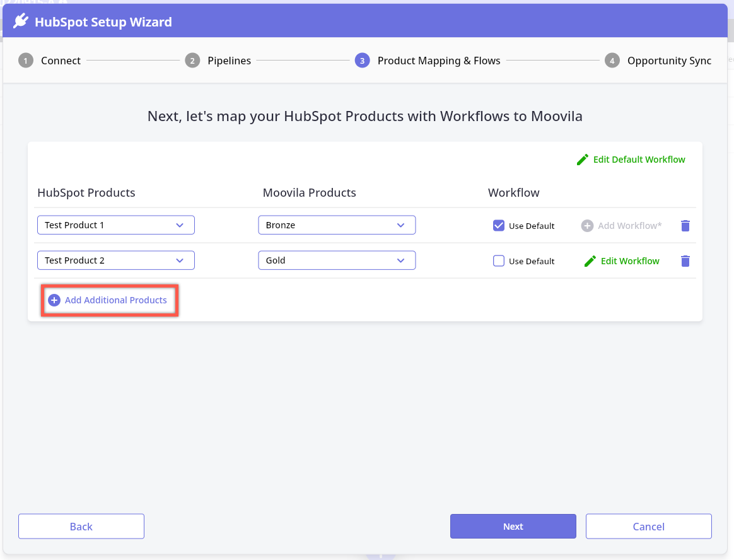The height and width of the screenshot is (560, 734).
Task: Cancel the setup wizard
Action: (648, 527)
